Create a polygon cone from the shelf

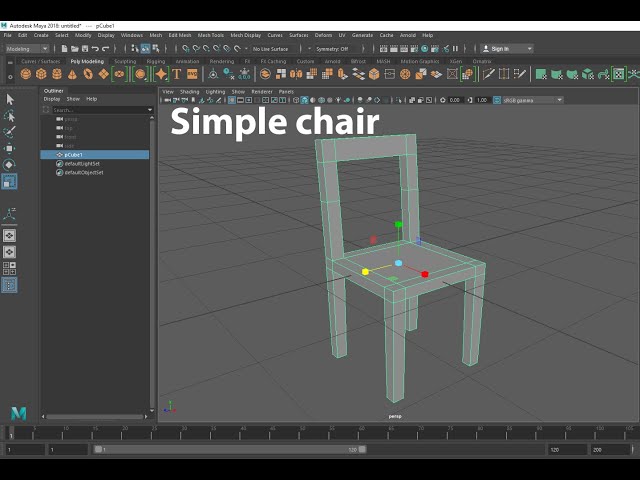[x=72, y=74]
